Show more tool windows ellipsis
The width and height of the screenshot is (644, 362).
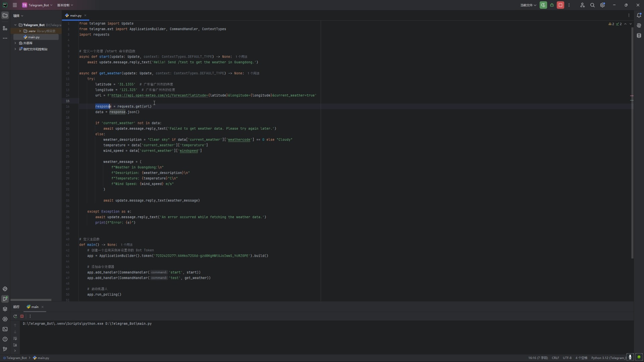tap(5, 38)
